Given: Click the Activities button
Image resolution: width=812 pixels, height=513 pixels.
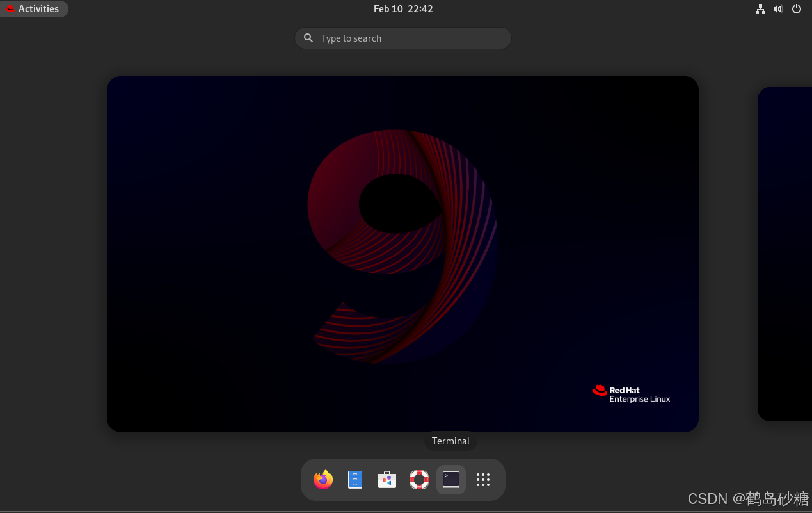Looking at the screenshot, I should 33,9.
